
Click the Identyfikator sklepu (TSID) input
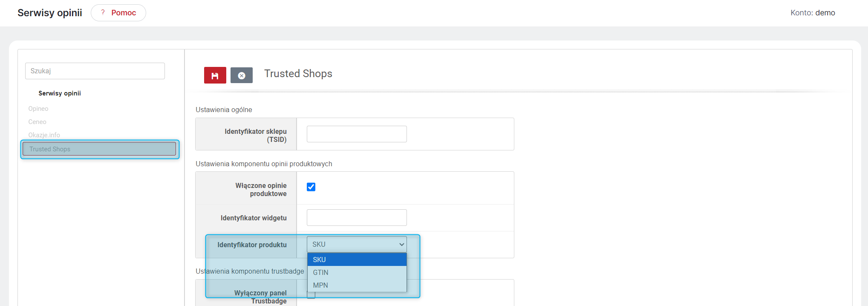pos(357,134)
